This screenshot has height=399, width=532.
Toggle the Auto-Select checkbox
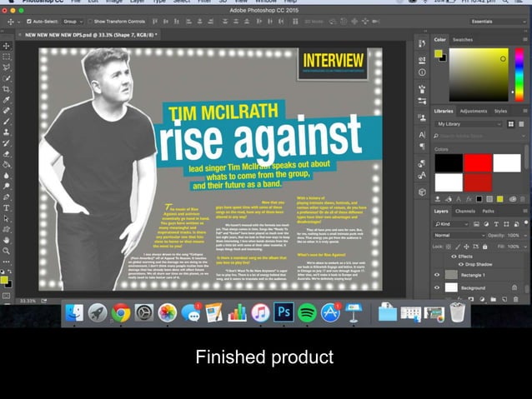pos(30,21)
